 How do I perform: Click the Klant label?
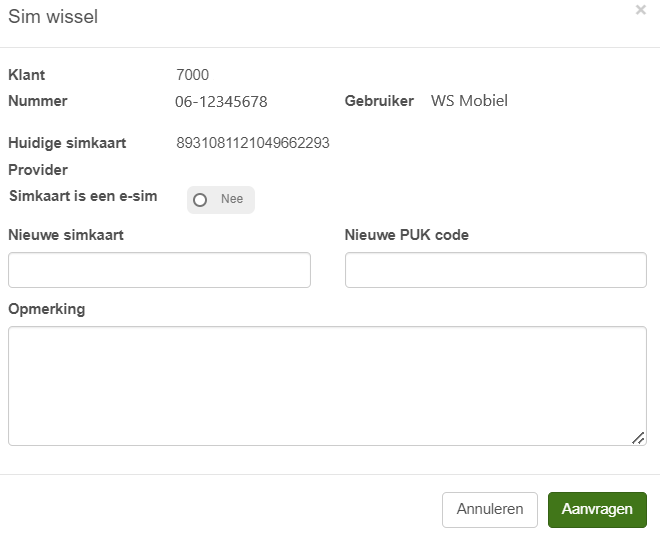[26, 75]
